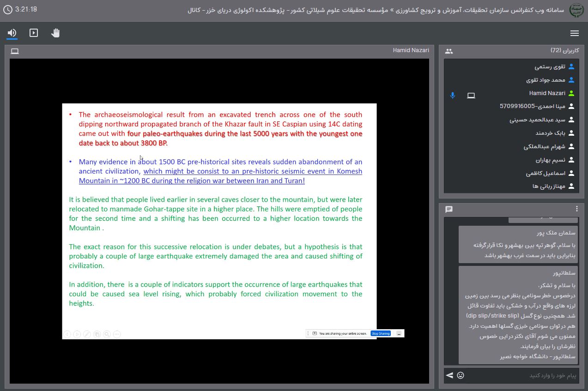Click the zoom magnifier in slide controls

click(x=107, y=334)
